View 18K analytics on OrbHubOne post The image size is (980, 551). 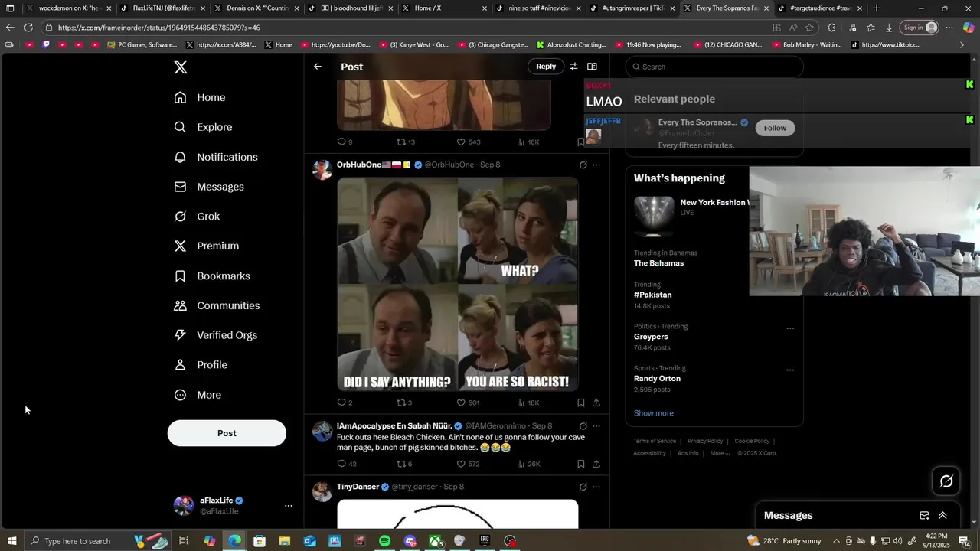tap(528, 403)
